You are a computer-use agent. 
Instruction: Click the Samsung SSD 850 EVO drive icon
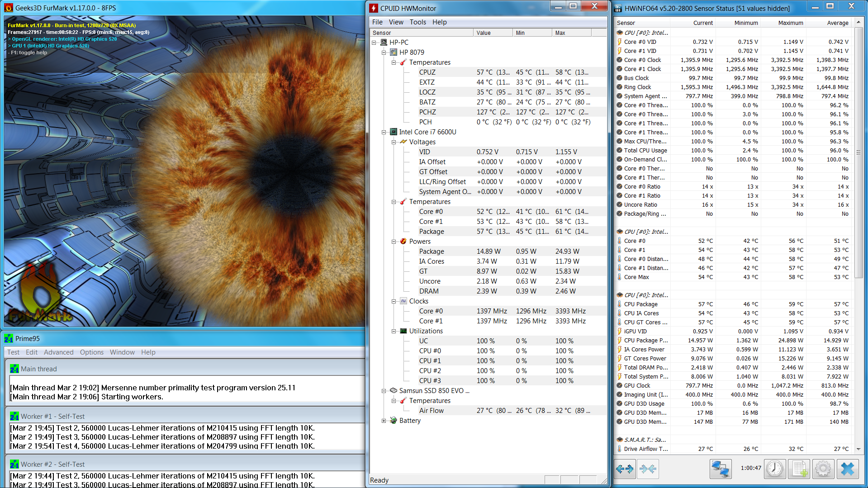click(x=394, y=391)
